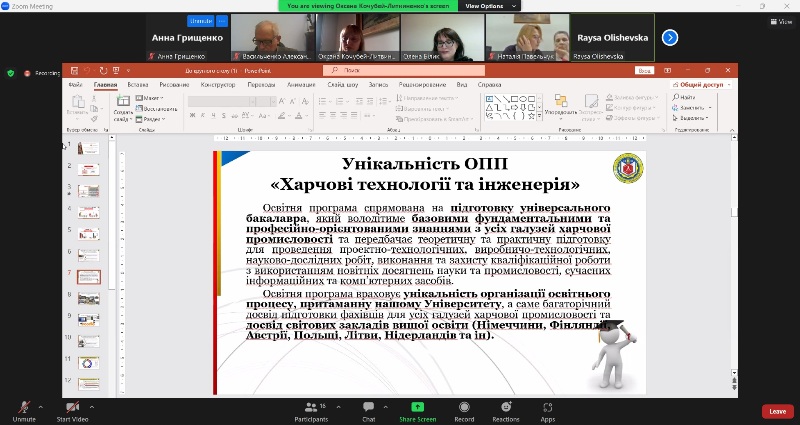Screen dimensions: 800x425
Task: Expand the shapes gallery More arrow
Action: (540, 117)
